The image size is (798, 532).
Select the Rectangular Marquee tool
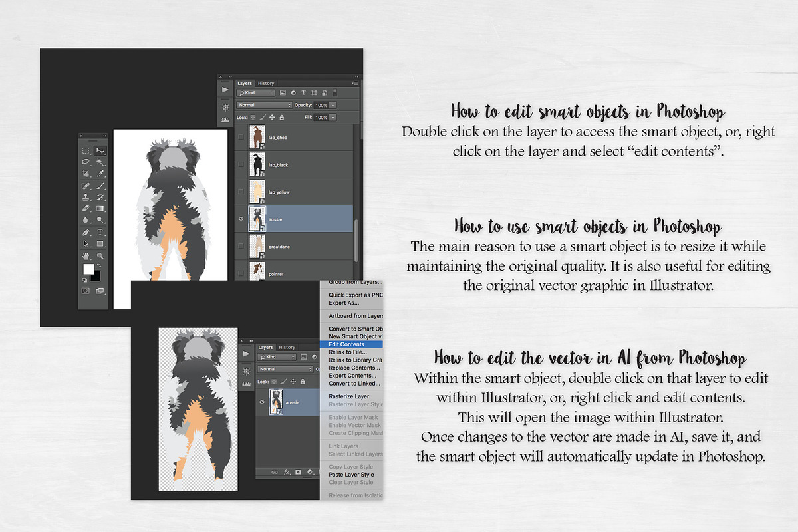coord(86,150)
